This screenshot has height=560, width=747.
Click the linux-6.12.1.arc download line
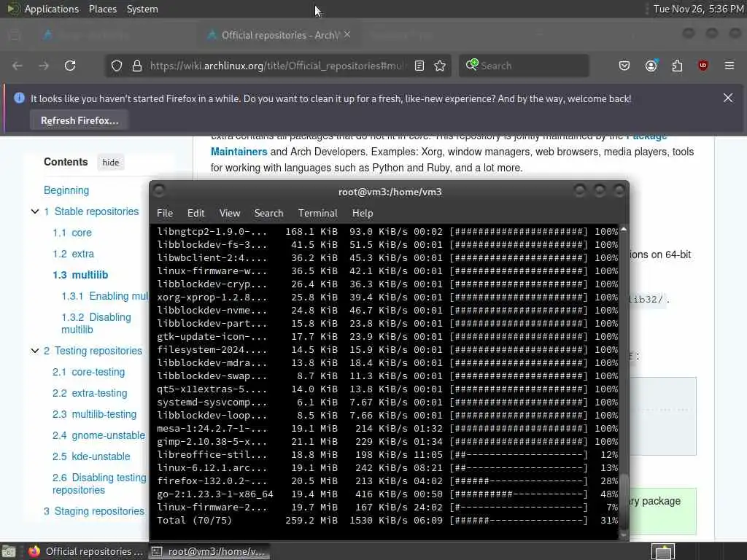click(x=387, y=468)
